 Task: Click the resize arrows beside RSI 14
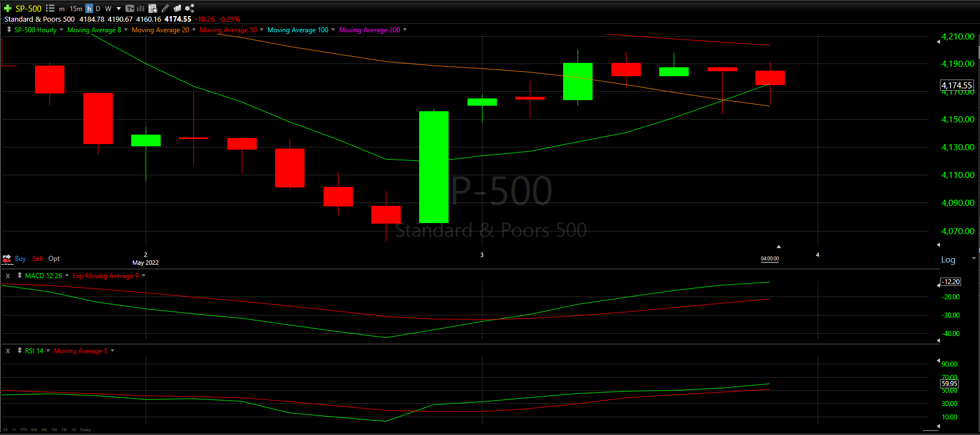19,350
